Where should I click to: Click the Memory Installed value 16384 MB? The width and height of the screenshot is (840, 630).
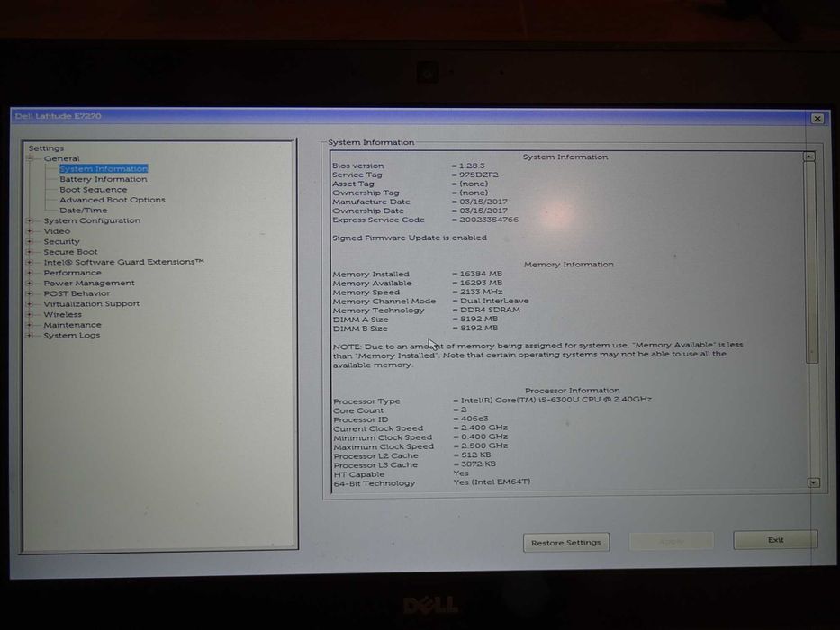481,274
